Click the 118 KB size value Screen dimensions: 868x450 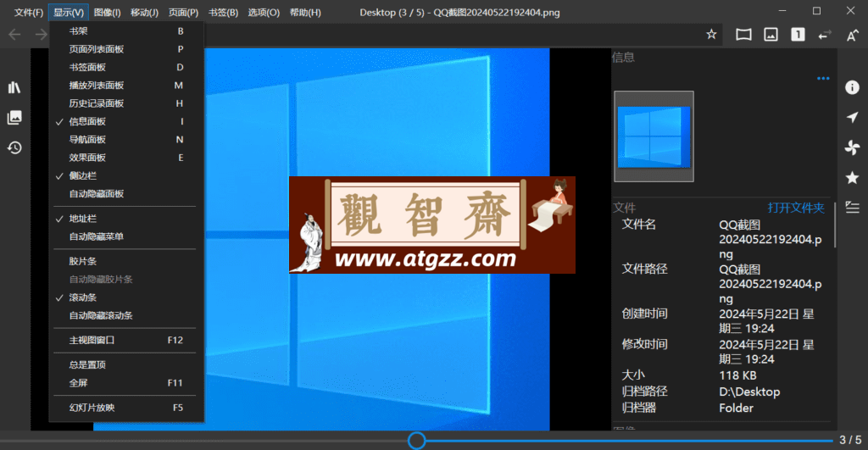click(737, 375)
